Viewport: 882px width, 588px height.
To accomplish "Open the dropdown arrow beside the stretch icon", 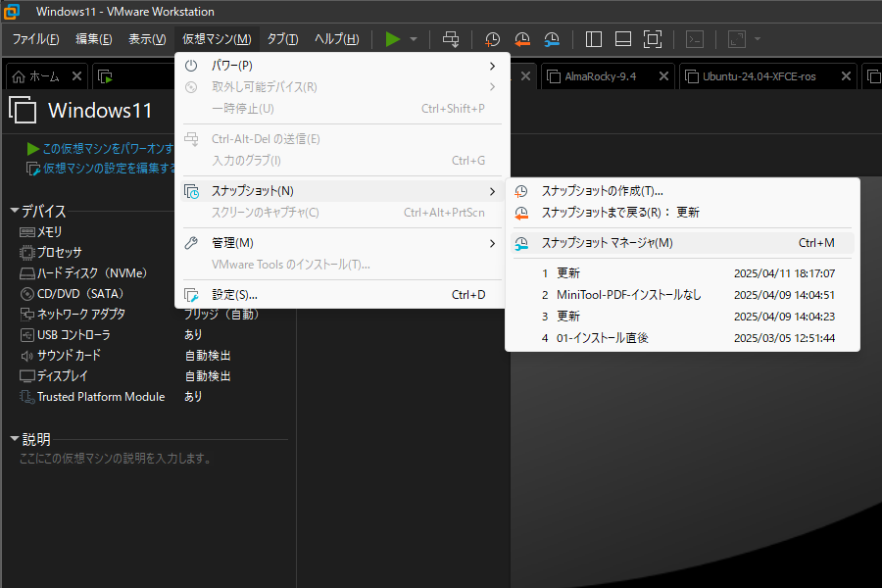I will (758, 39).
